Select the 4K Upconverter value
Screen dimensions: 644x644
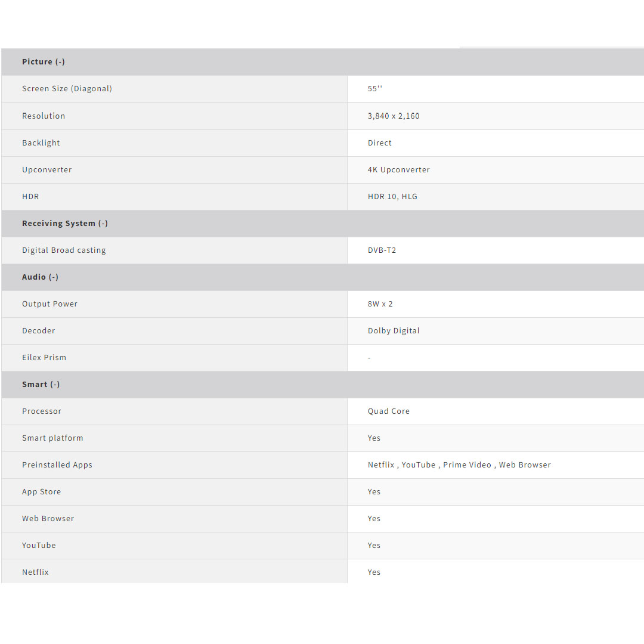point(398,170)
